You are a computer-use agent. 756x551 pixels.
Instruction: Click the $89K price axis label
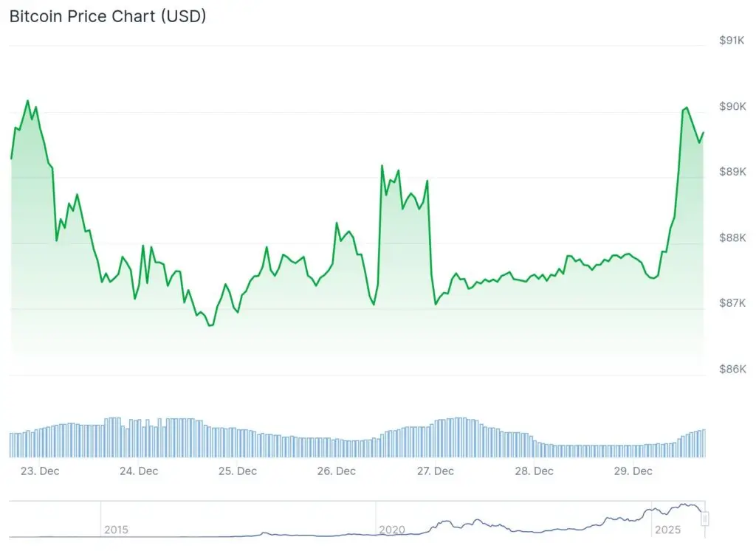[x=732, y=172]
